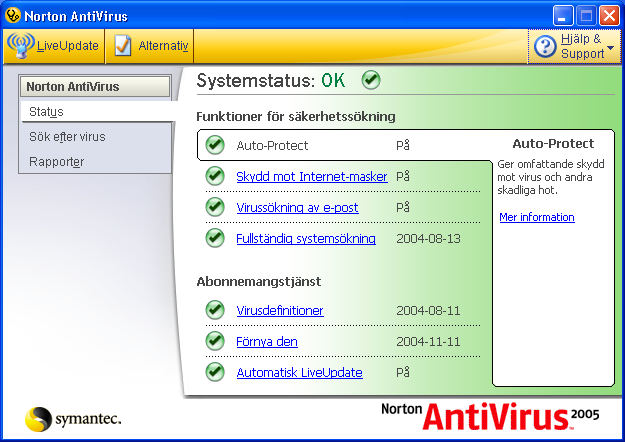Expand the Hjälp & Support dropdown arrow
Screen dimensions: 625x442
tap(610, 48)
